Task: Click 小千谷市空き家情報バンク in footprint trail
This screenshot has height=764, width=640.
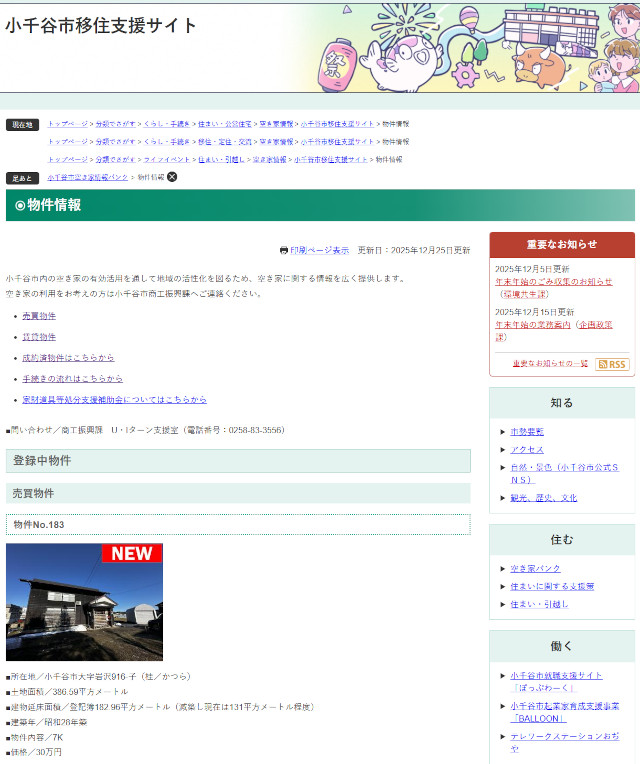Action: [88, 177]
